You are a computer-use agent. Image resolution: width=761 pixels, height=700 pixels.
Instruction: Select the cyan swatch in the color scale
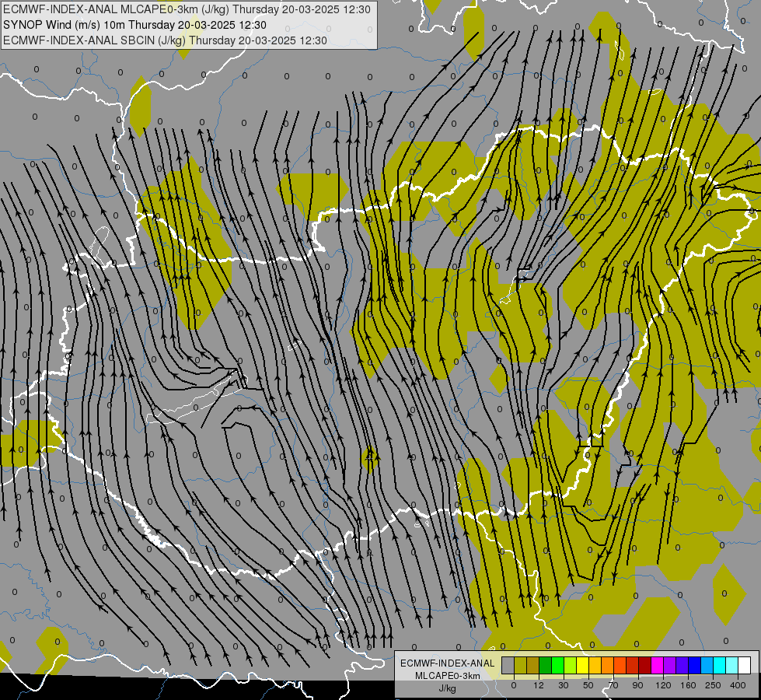(x=721, y=665)
